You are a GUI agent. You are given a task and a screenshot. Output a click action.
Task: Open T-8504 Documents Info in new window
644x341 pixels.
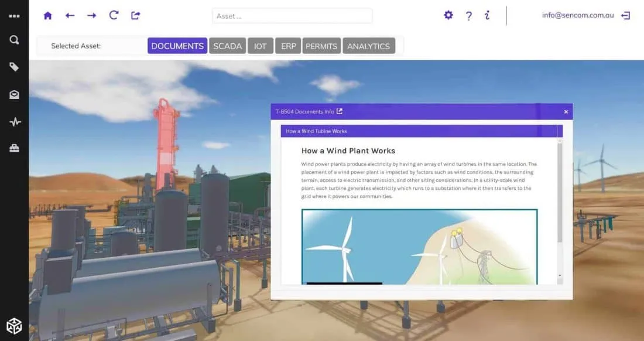tap(340, 111)
